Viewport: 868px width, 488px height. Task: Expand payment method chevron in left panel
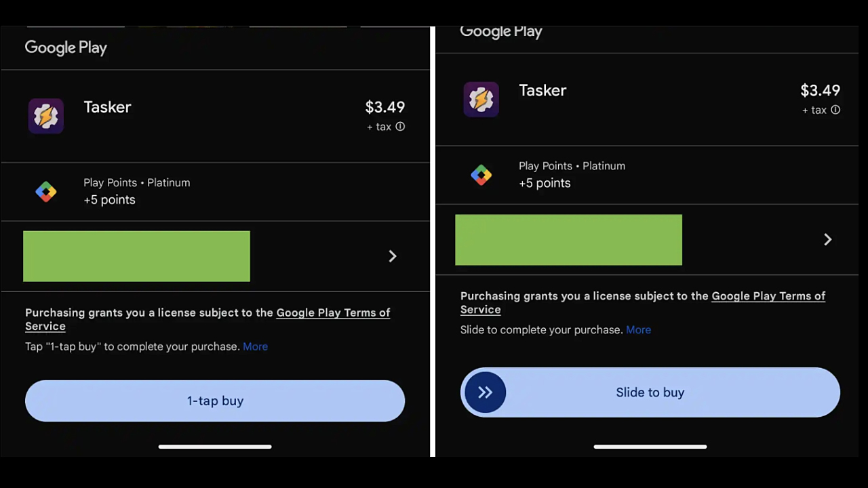393,256
